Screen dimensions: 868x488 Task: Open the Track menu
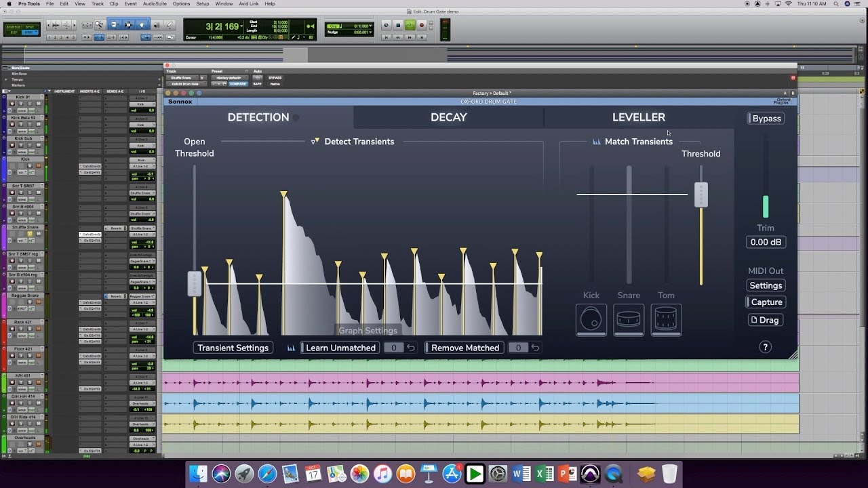(x=97, y=4)
